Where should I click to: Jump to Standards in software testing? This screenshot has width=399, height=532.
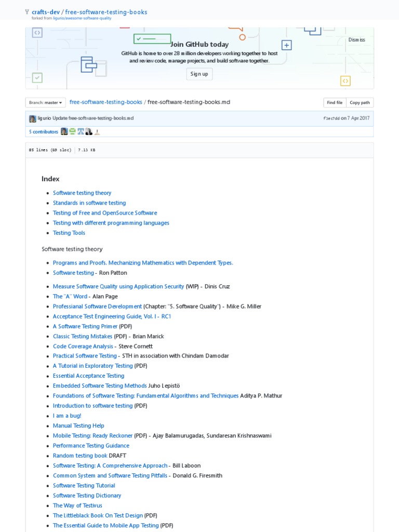pos(89,203)
